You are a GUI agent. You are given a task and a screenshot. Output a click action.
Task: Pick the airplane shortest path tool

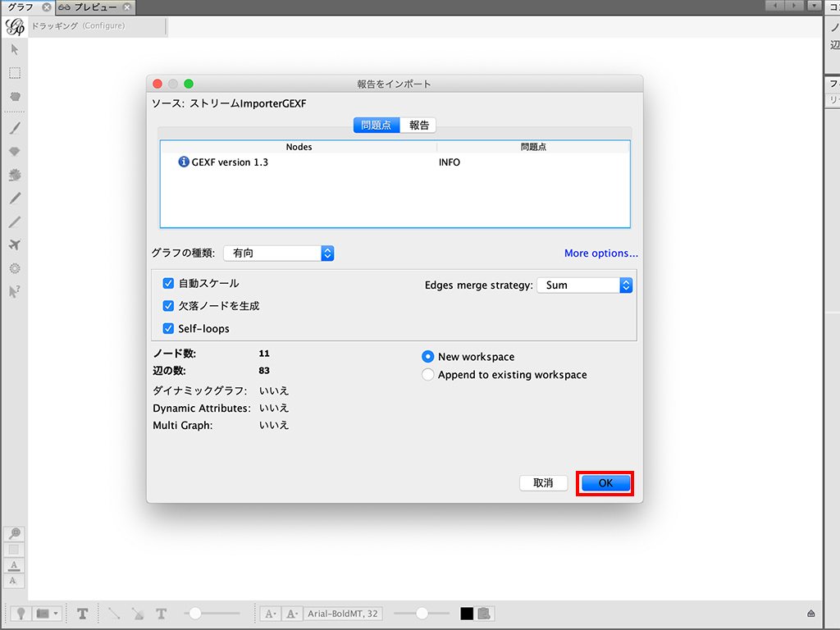15,244
